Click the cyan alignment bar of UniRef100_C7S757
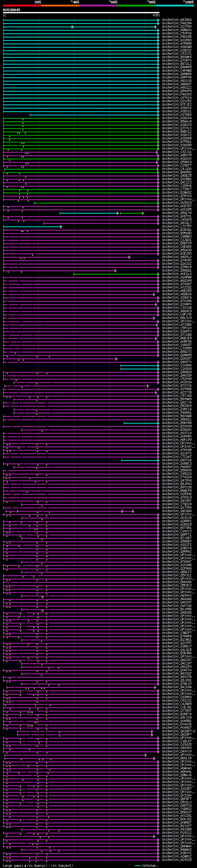Image resolution: width=197 pixels, height=868 pixels. (33, 226)
